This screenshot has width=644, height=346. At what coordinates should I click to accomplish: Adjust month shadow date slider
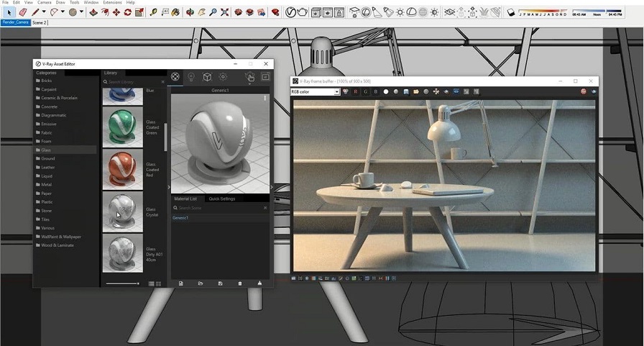pos(543,12)
